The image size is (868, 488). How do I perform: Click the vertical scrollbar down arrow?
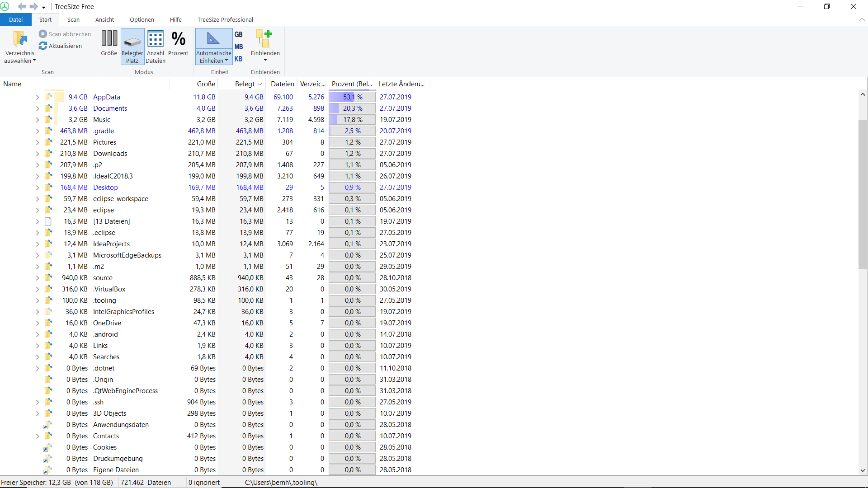coord(863,470)
